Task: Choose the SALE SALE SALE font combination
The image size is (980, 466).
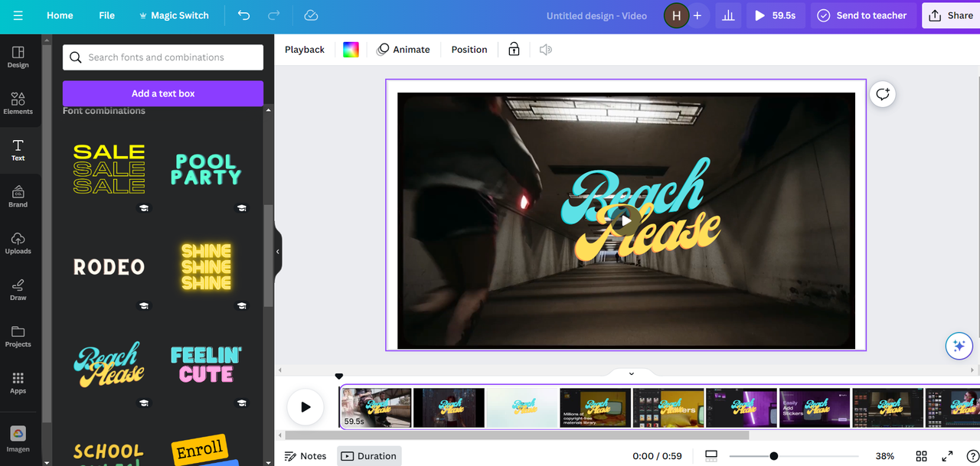Action: click(x=109, y=169)
